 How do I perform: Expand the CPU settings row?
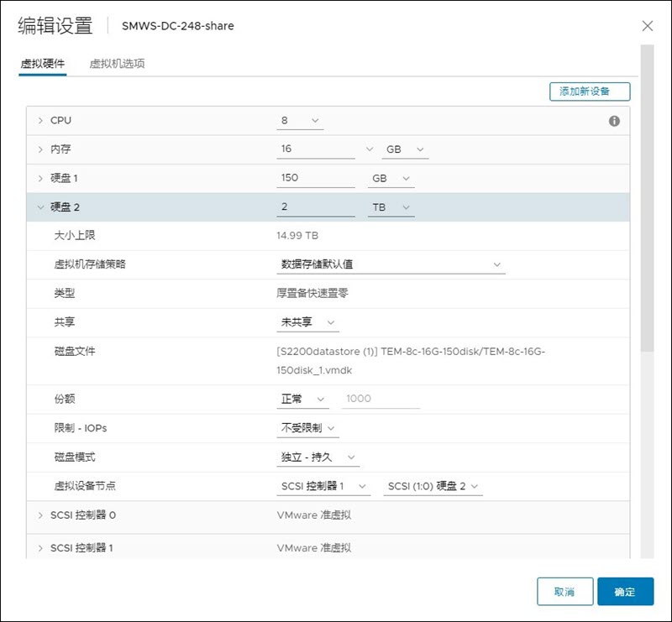point(40,121)
